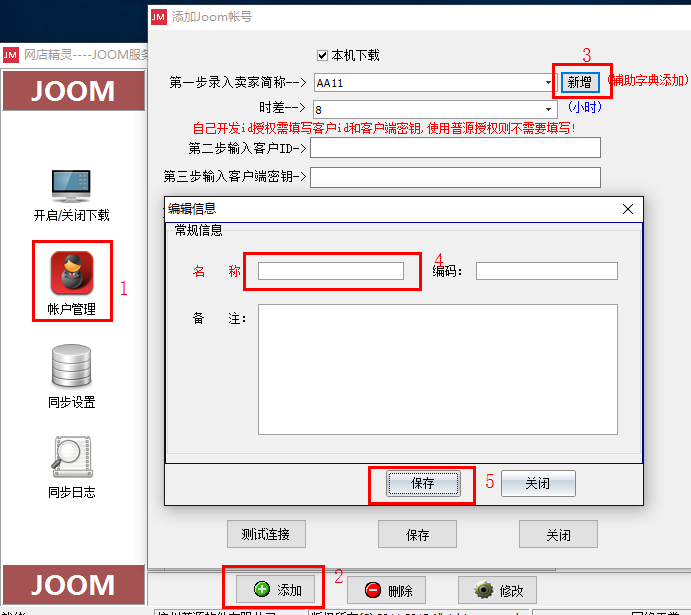
Task: Click the gear 修改 button
Action: click(x=498, y=590)
